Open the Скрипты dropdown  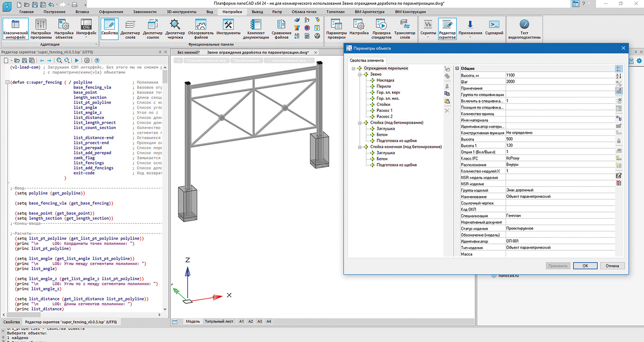point(428,29)
